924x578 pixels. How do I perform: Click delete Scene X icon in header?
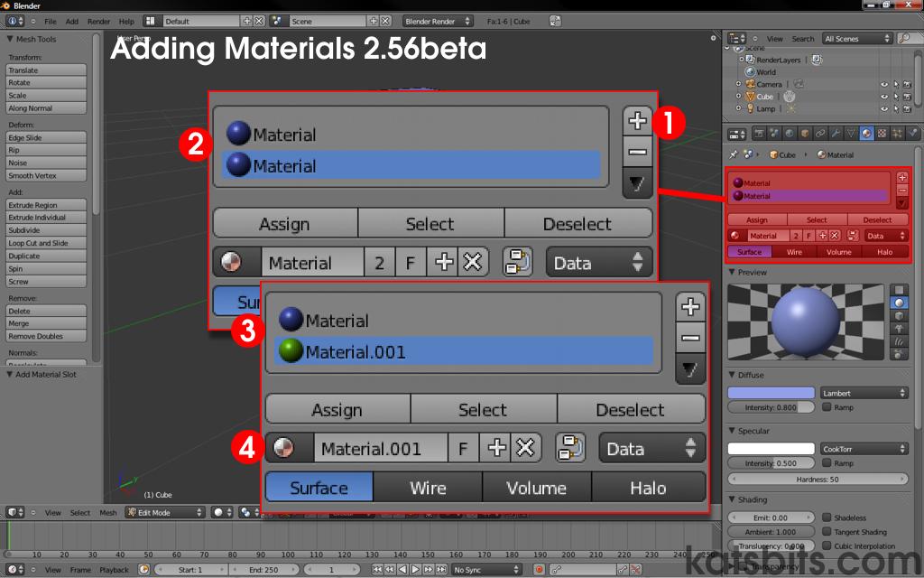coord(385,21)
